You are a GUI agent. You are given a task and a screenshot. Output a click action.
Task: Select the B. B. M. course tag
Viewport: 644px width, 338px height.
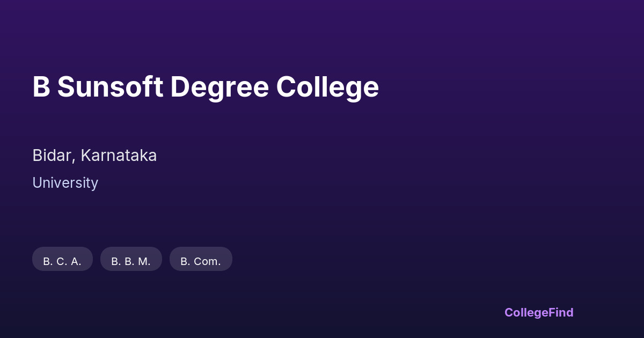(x=131, y=260)
